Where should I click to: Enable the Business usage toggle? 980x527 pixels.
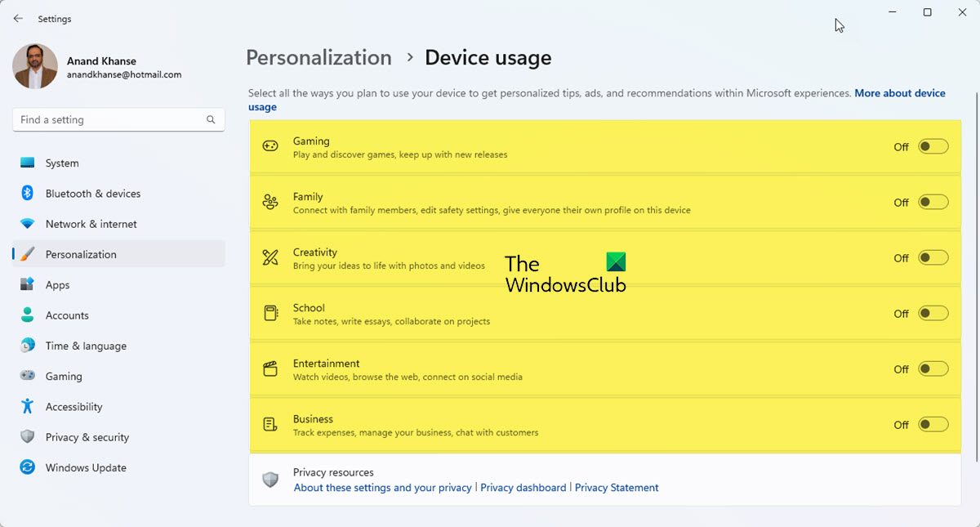point(933,425)
